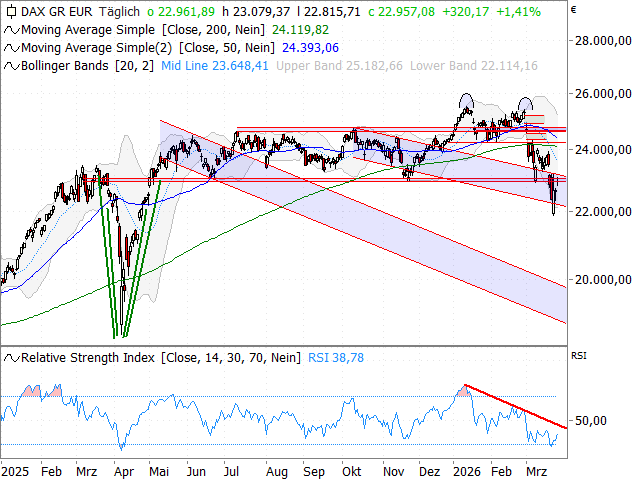
Task: Click the Moving Average Simple 200 line icon
Action: coord(11,29)
